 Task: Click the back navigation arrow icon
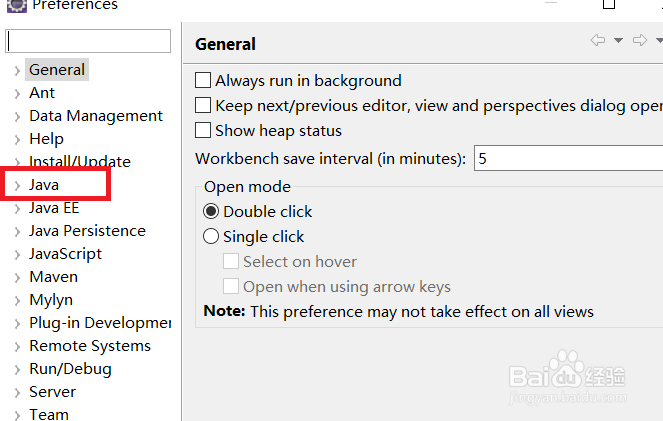[598, 41]
